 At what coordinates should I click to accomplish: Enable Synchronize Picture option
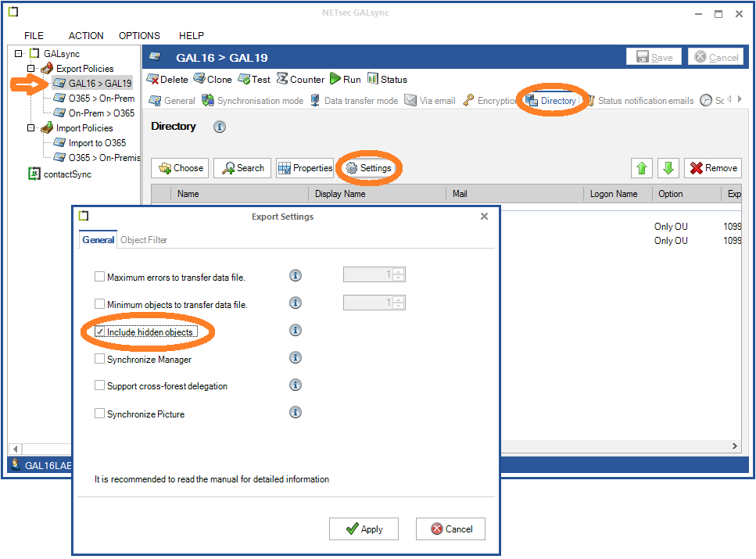tap(99, 414)
